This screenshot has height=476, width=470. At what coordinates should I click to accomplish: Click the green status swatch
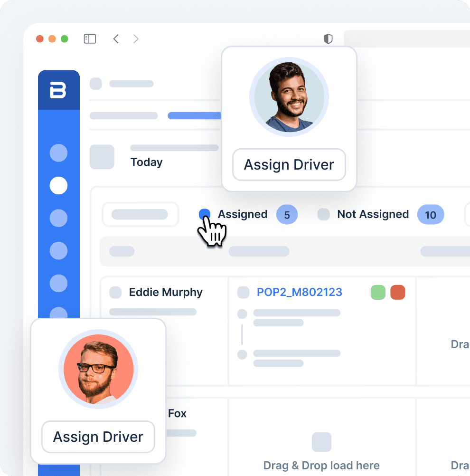click(378, 292)
